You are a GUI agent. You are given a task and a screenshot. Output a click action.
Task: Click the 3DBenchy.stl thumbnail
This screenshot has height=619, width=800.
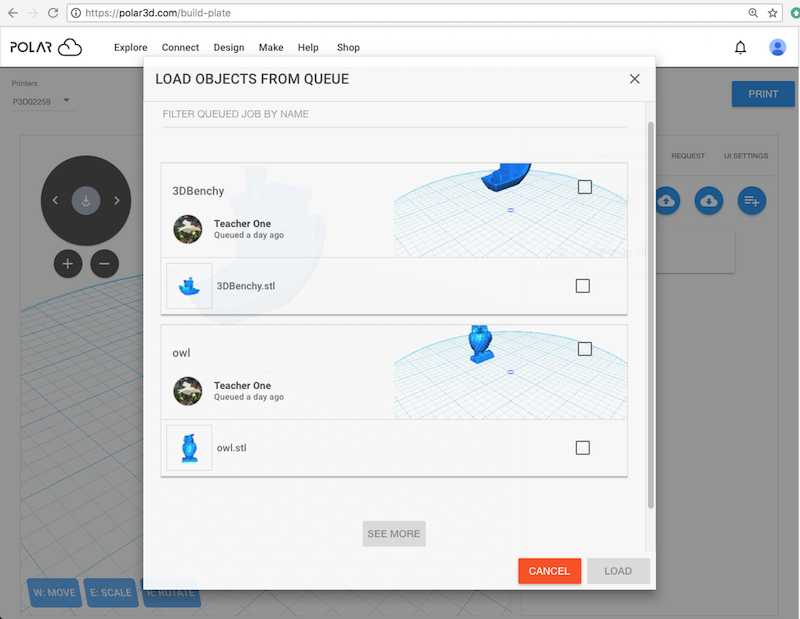point(189,286)
